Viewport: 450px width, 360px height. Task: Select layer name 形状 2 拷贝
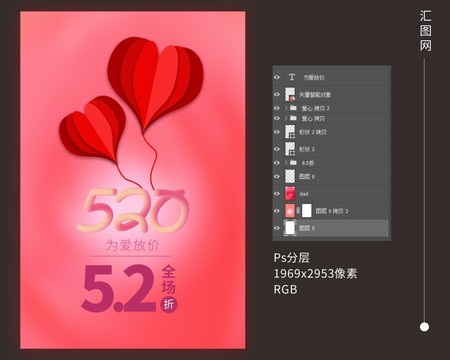(313, 132)
